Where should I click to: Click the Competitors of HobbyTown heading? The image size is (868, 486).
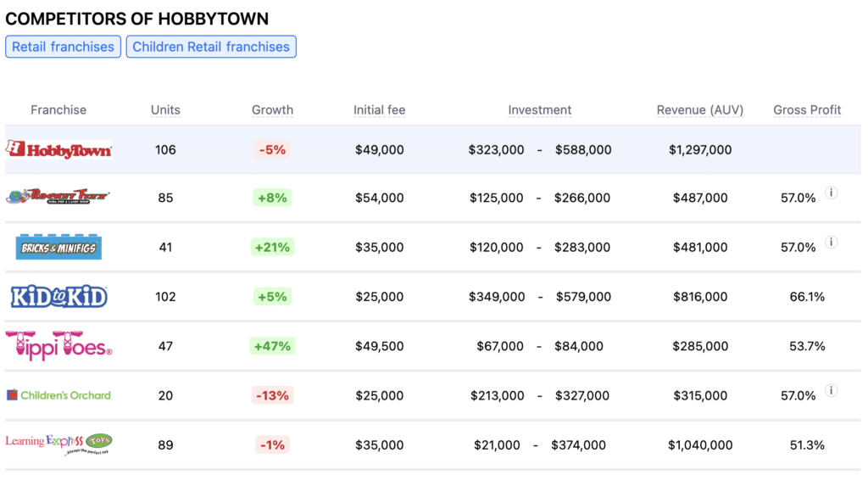[x=137, y=19]
